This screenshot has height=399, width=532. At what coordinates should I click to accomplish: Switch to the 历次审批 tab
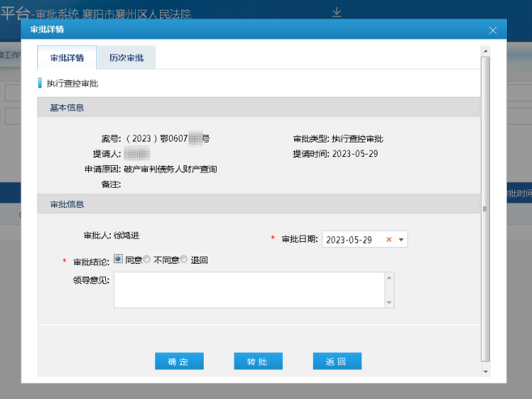[126, 57]
